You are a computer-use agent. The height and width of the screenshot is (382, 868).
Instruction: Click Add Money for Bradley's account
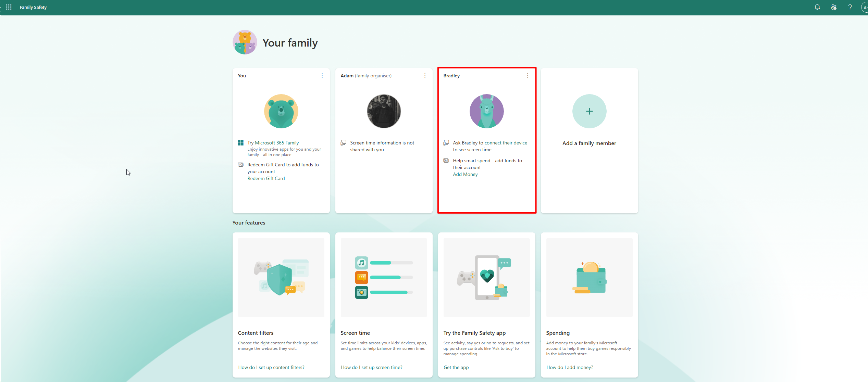(x=465, y=174)
